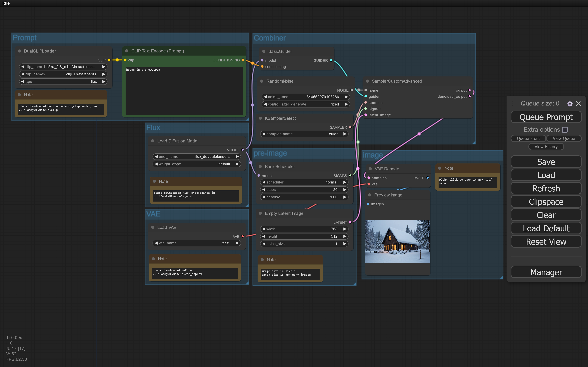
Task: Open the settings gear in queue panel
Action: click(x=570, y=104)
